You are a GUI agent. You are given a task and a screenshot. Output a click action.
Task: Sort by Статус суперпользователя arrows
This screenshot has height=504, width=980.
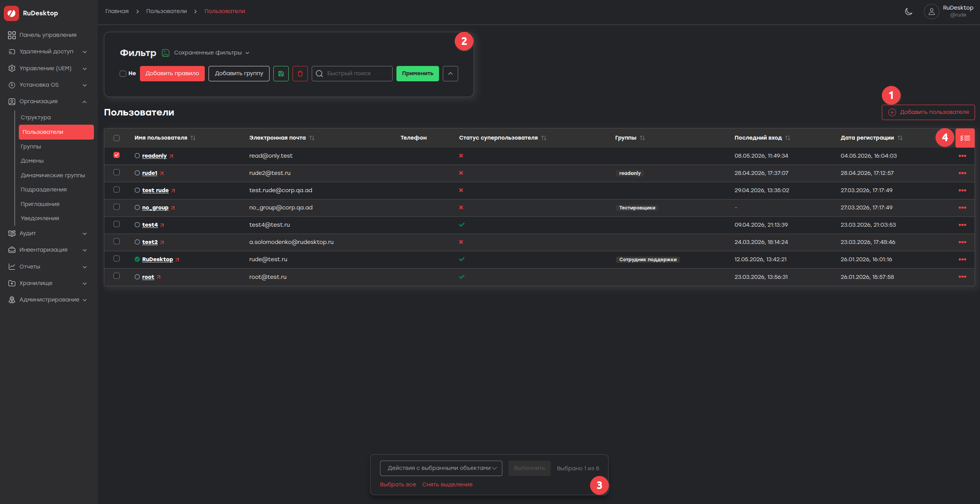[x=544, y=138]
